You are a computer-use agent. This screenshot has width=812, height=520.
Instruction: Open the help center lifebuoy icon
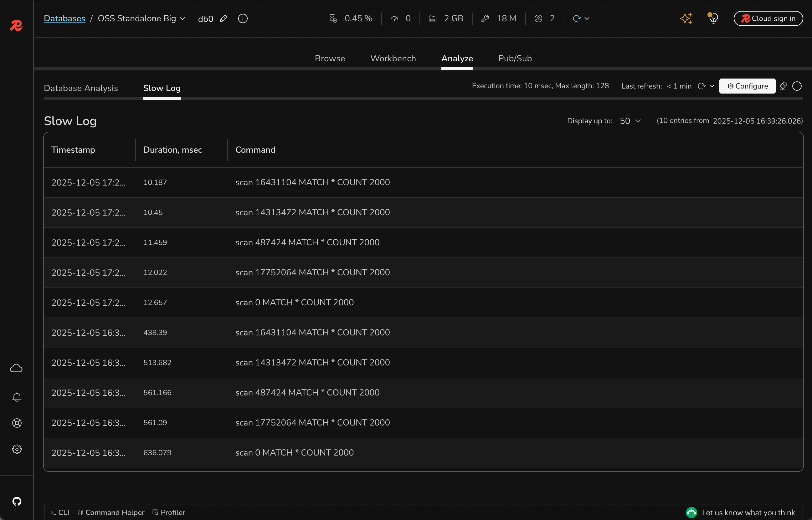17,423
